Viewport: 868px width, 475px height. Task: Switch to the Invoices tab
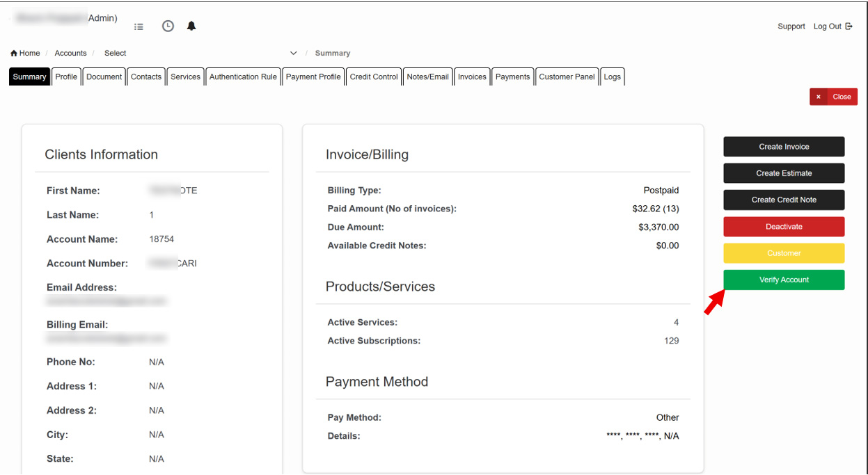point(472,77)
